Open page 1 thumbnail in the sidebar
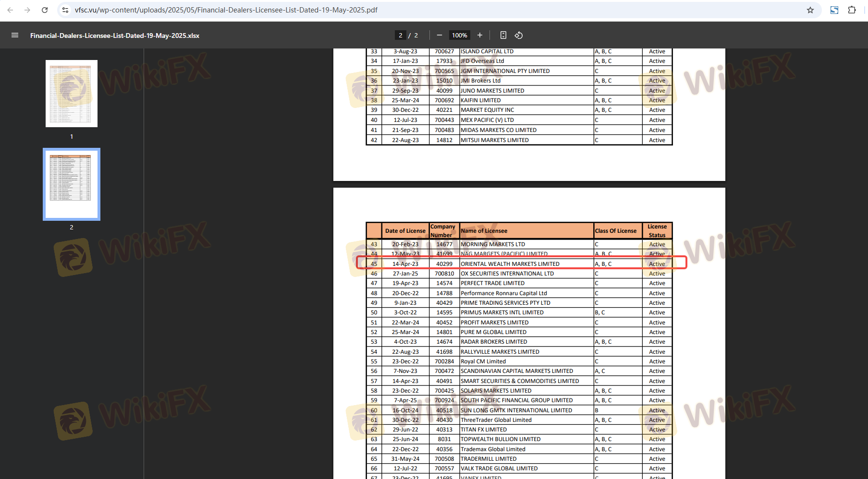868x479 pixels. coord(72,94)
